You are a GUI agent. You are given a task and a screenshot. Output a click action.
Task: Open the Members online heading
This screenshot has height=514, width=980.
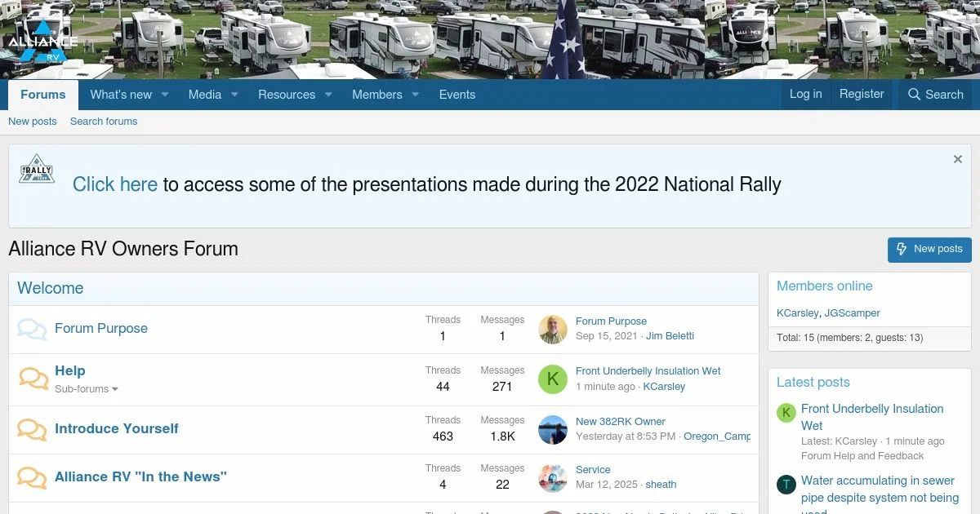click(824, 286)
